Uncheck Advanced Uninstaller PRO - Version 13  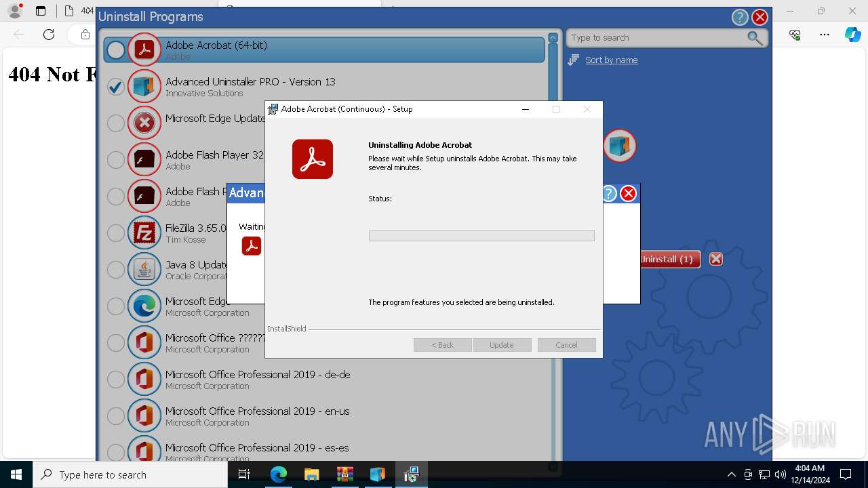point(116,86)
